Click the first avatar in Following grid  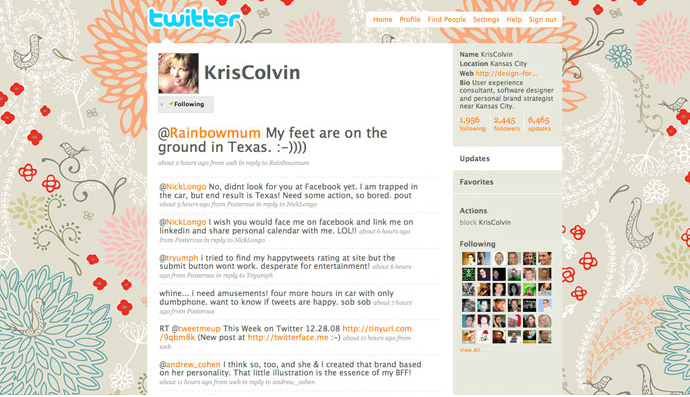468,258
